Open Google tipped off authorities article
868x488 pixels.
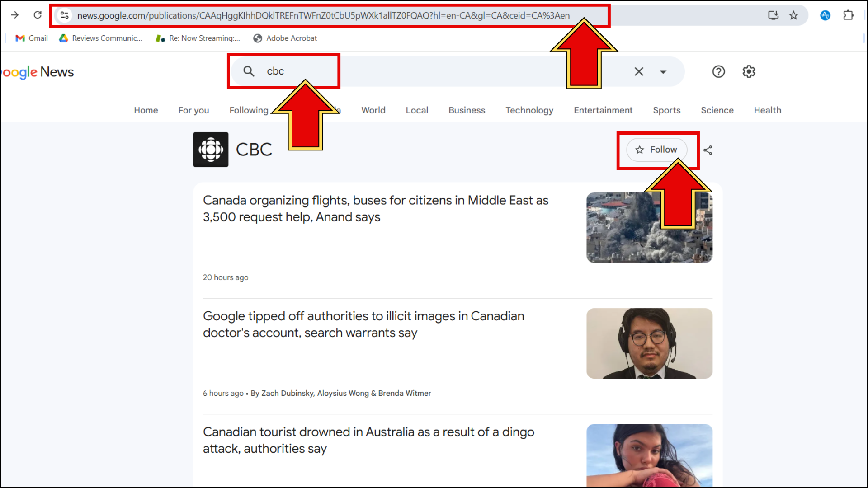(363, 324)
